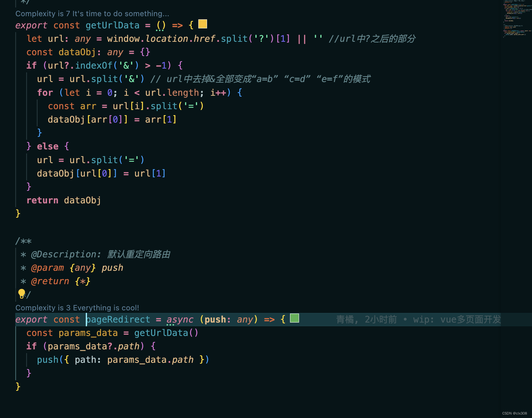This screenshot has width=532, height=418.
Task: Click 'push({ path: params_data.path })' call
Action: tap(123, 360)
